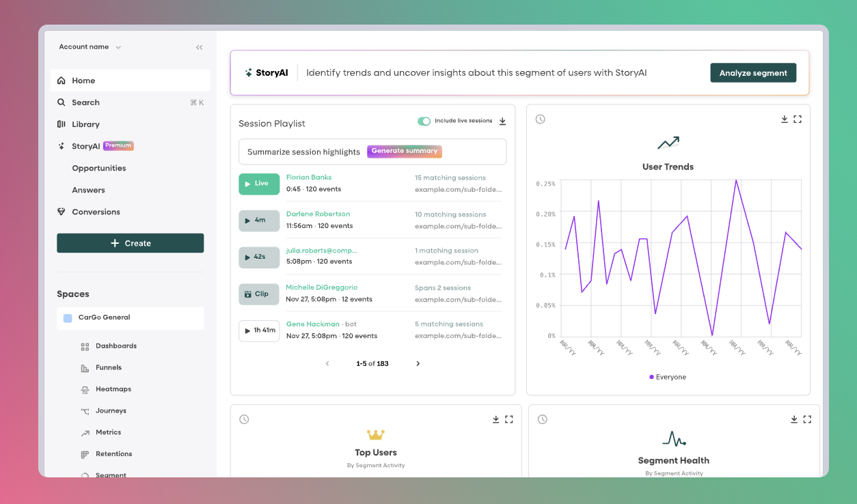Go to the next page of sessions
This screenshot has height=504, width=857.
pyautogui.click(x=418, y=363)
